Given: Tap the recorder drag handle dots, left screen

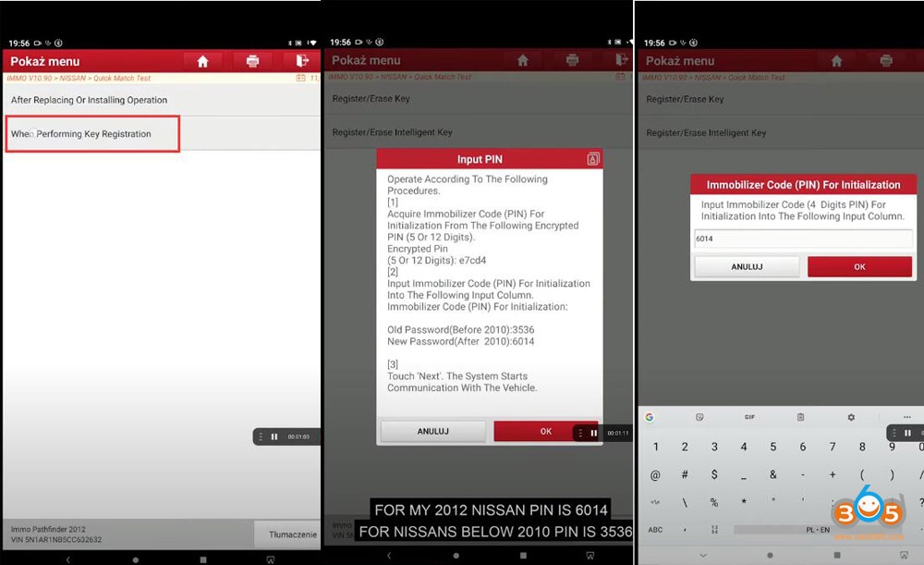Looking at the screenshot, I should coord(261,437).
